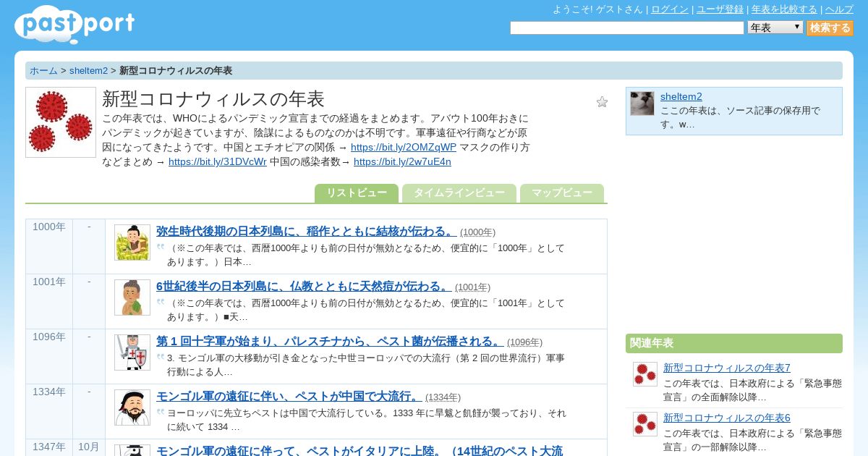Open the 6世紀後半 Buddhism and smallpox event

pos(304,286)
